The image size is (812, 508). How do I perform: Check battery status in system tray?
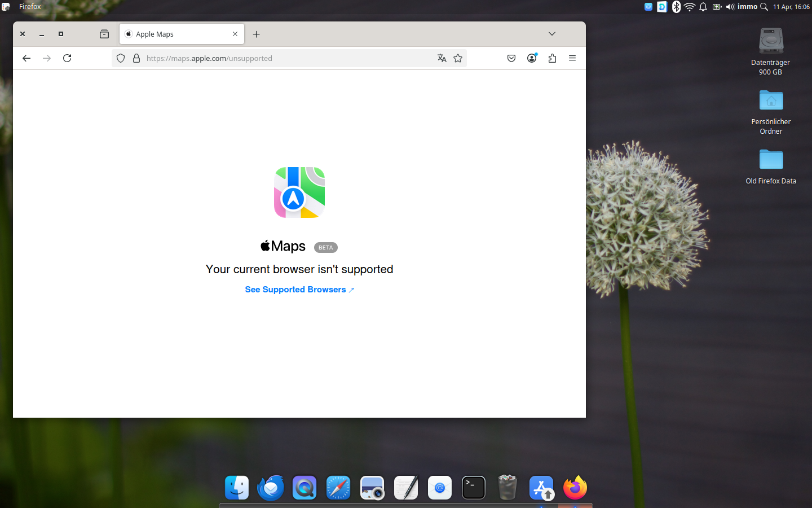point(717,7)
